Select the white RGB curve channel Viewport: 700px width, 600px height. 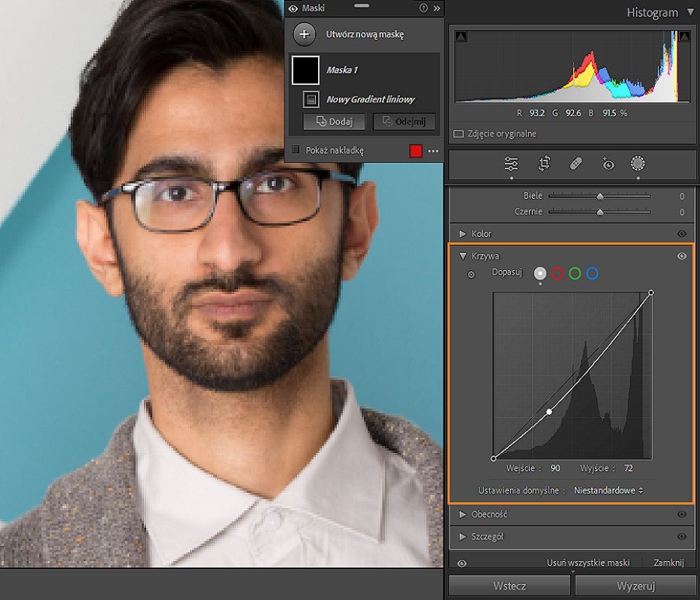[540, 273]
